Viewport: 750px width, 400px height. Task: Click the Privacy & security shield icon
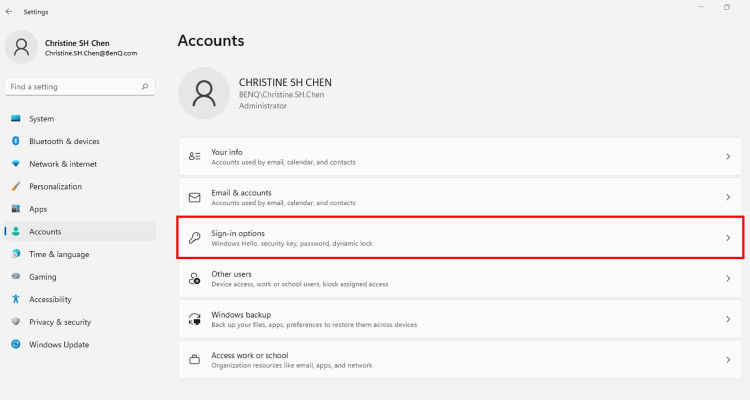coord(16,322)
